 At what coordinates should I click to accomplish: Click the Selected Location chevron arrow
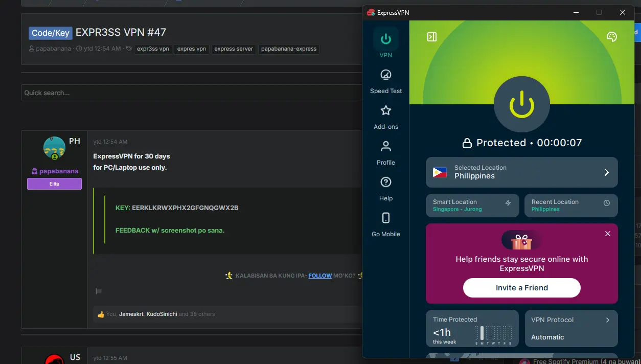[607, 172]
